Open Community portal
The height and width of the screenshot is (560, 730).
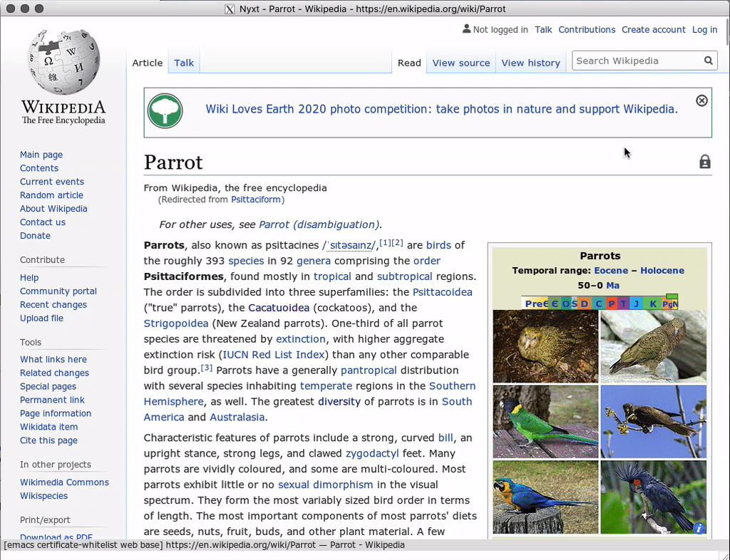58,291
